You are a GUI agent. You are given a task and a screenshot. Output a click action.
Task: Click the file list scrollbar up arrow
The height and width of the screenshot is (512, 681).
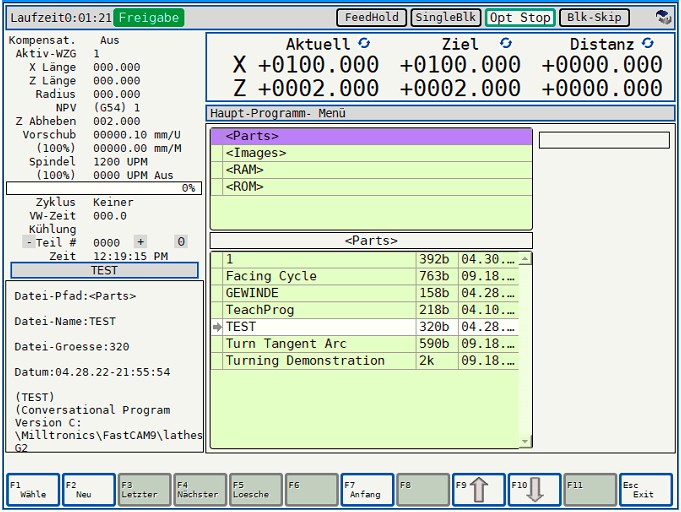(525, 259)
